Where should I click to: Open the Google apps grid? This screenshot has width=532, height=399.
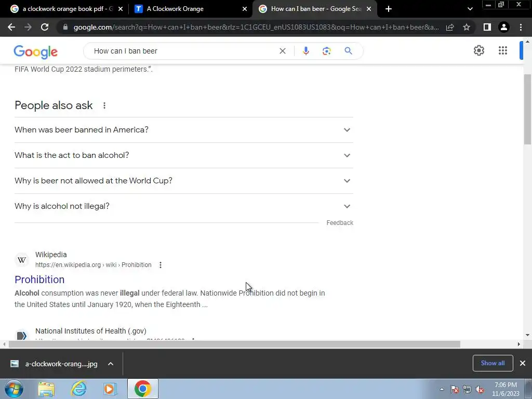pos(503,50)
